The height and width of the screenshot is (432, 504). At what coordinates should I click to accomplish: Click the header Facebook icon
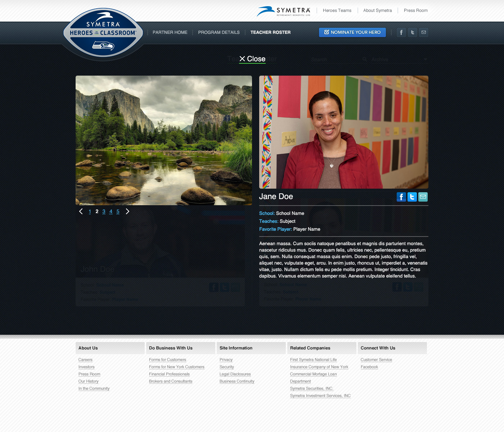[x=401, y=32]
